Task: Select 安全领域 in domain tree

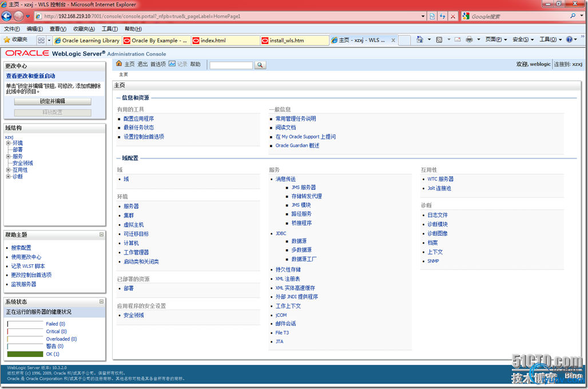Action: (x=23, y=163)
